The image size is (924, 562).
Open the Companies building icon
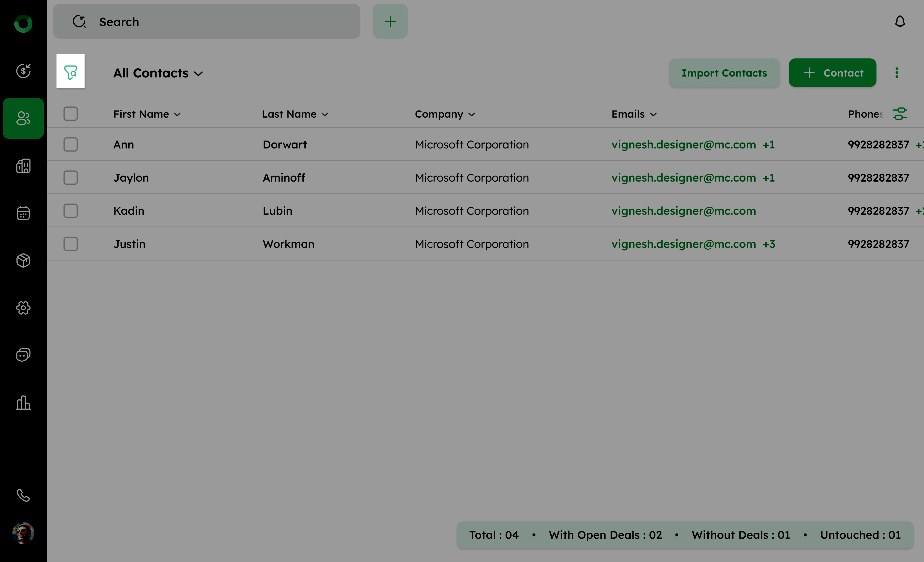tap(23, 166)
